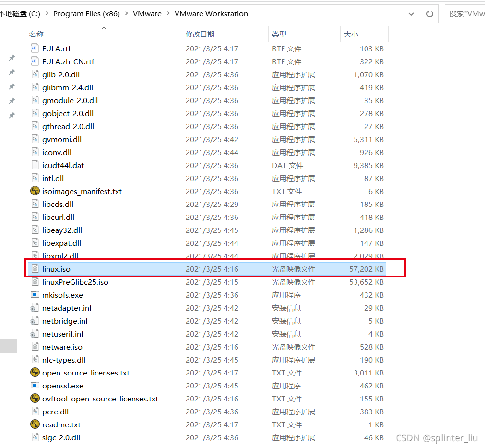Click the libeay32.dll file icon

pos(35,230)
